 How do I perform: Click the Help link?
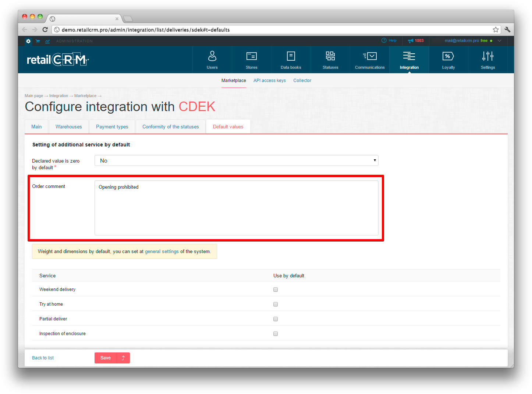tap(393, 40)
